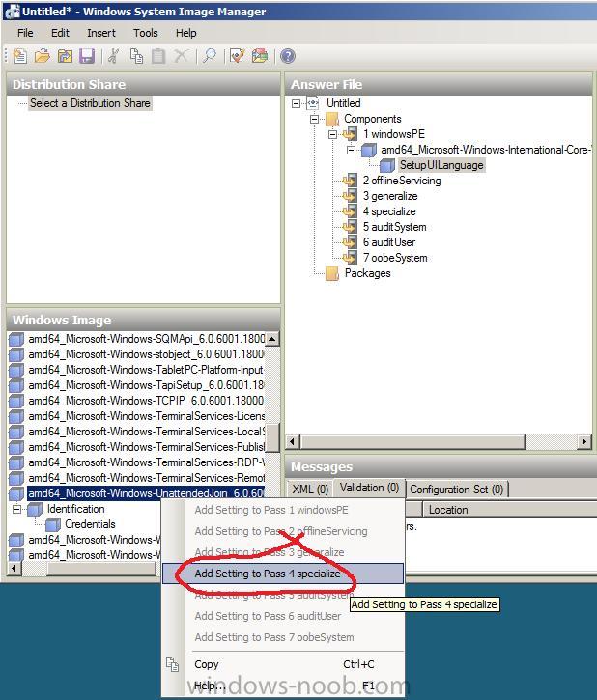Screen dimensions: 597x700
Task: Open the Tools menu
Action: pyautogui.click(x=146, y=33)
